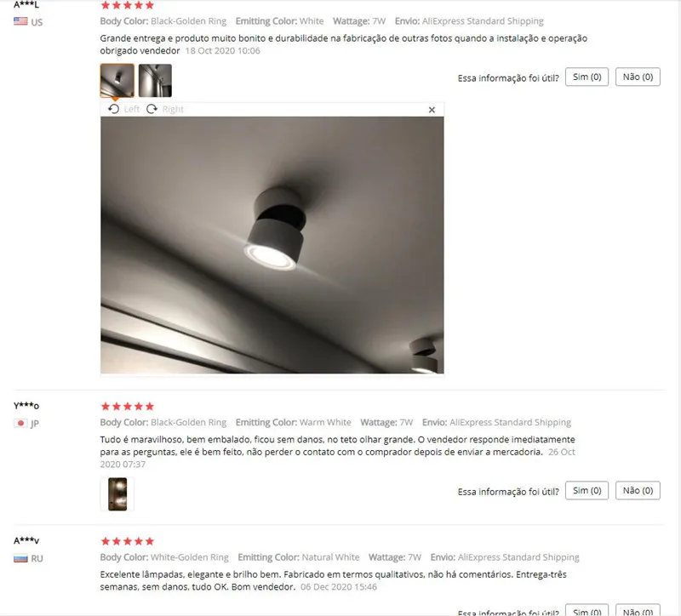Vote Não (0) on A***v review
681x616 pixels.
click(x=638, y=610)
